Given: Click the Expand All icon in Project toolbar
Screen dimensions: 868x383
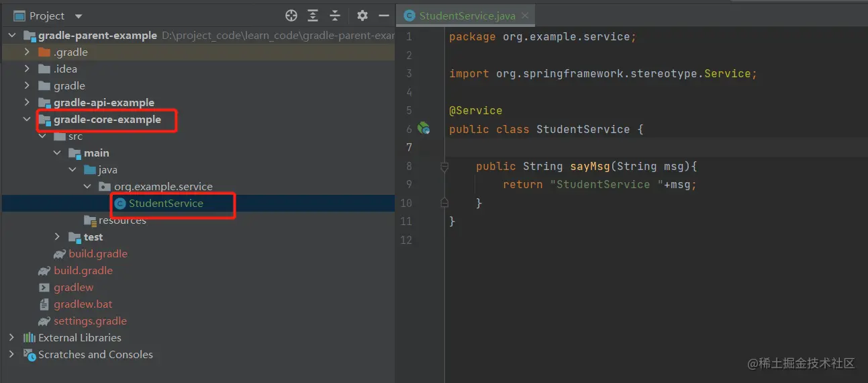Looking at the screenshot, I should pyautogui.click(x=313, y=15).
